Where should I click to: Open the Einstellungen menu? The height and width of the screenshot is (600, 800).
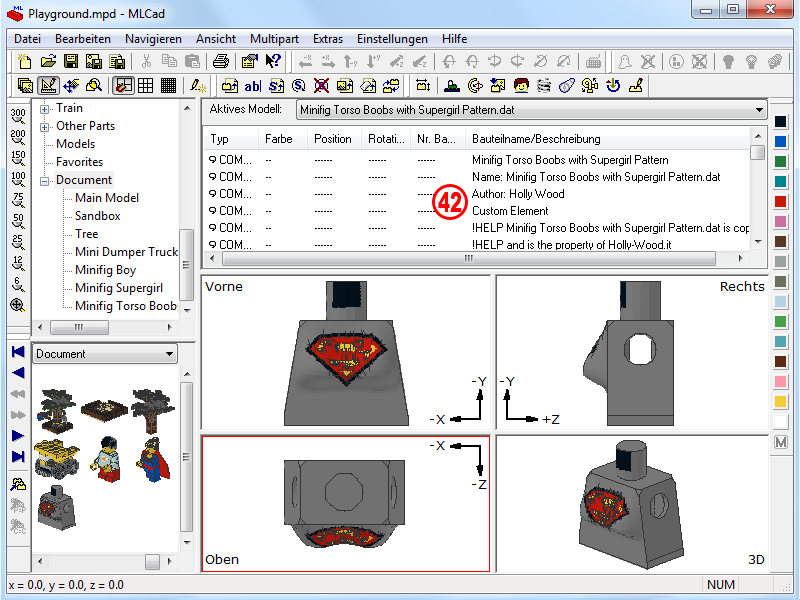392,39
